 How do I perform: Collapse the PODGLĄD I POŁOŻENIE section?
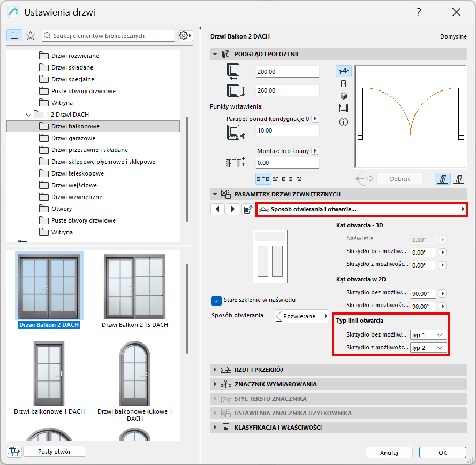tap(215, 54)
